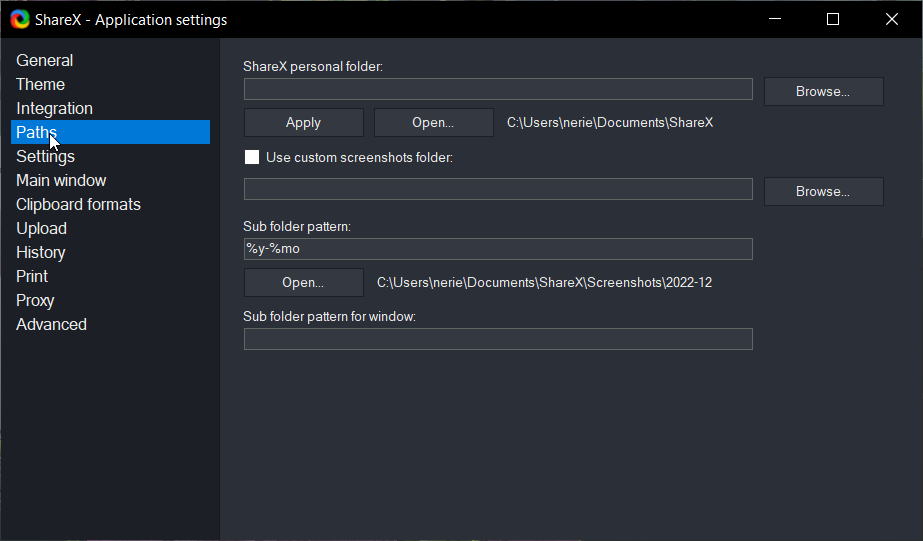Click the ShareX personal folder input field
The image size is (923, 541).
coord(498,89)
